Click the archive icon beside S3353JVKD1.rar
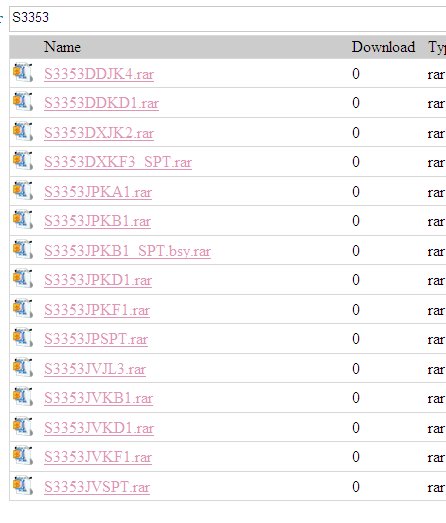The height and width of the screenshot is (523, 446). [23, 426]
